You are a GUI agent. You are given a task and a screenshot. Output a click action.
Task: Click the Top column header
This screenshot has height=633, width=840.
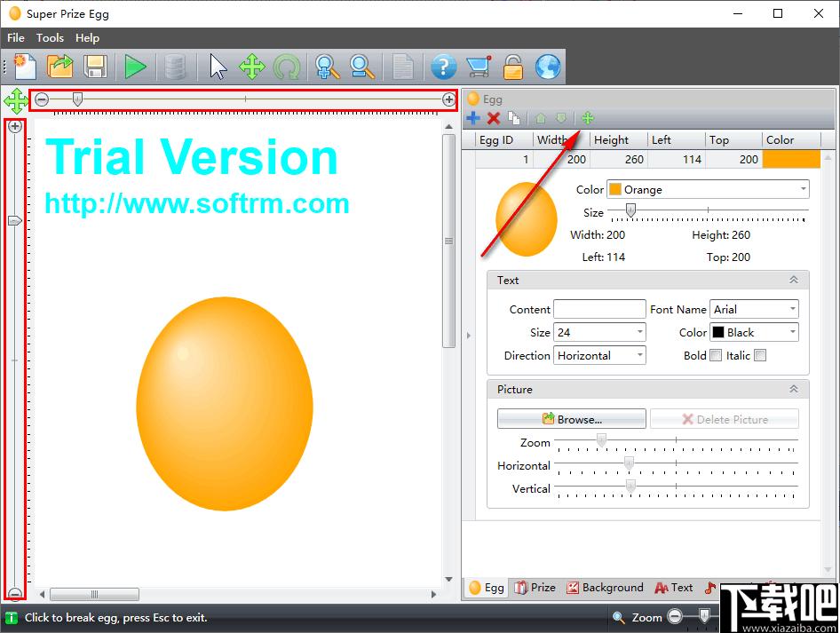pos(733,140)
